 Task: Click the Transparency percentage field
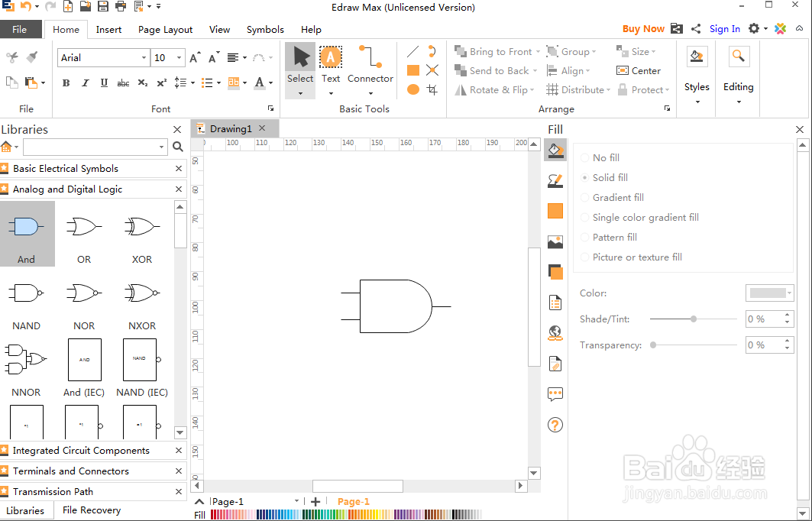[763, 345]
